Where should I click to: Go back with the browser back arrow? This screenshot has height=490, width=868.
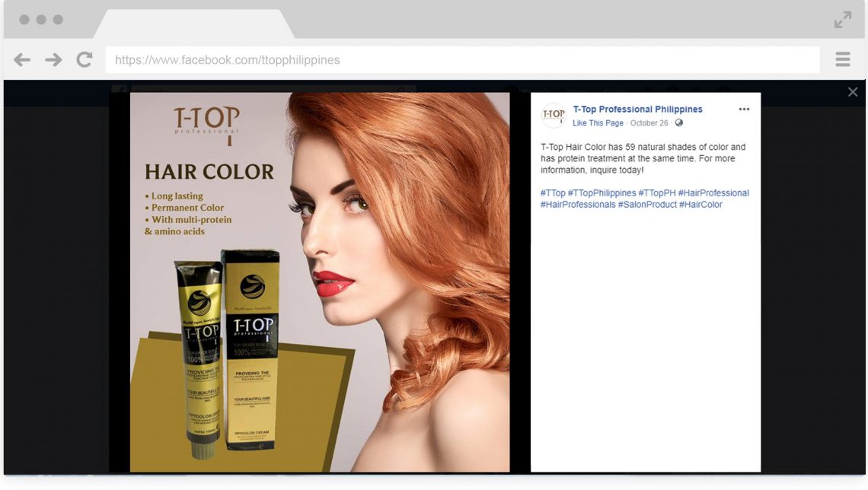tap(22, 60)
